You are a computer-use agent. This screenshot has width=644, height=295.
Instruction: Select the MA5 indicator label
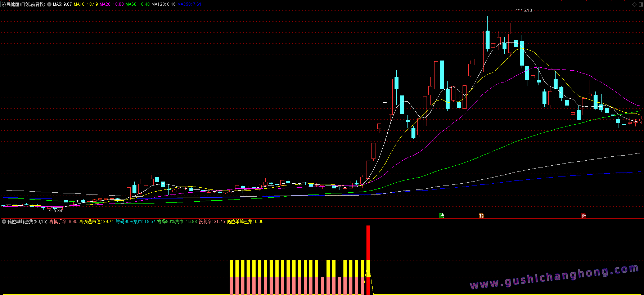[62, 4]
